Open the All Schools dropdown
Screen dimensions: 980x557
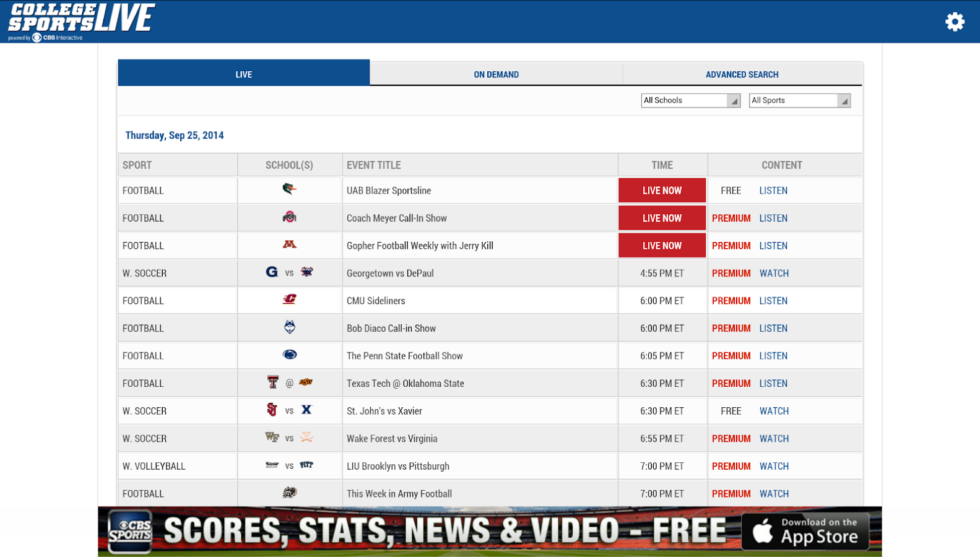point(690,100)
